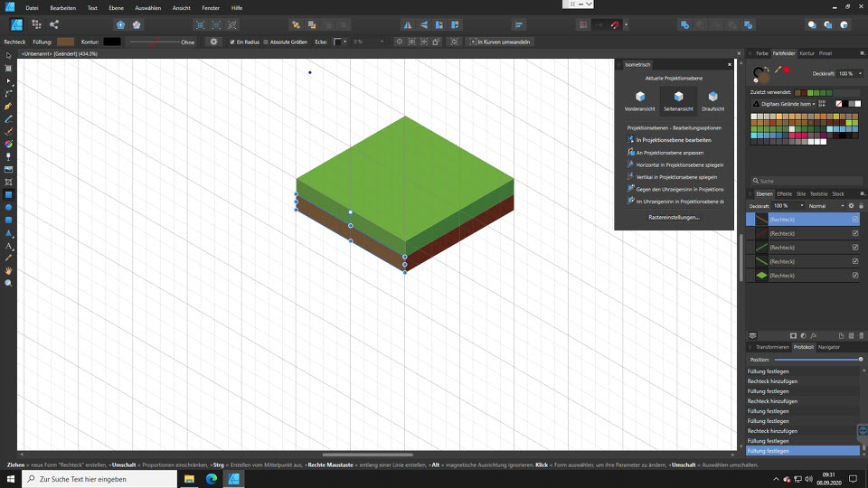The width and height of the screenshot is (868, 488).
Task: Open Rastereinstellungen button
Action: click(674, 218)
